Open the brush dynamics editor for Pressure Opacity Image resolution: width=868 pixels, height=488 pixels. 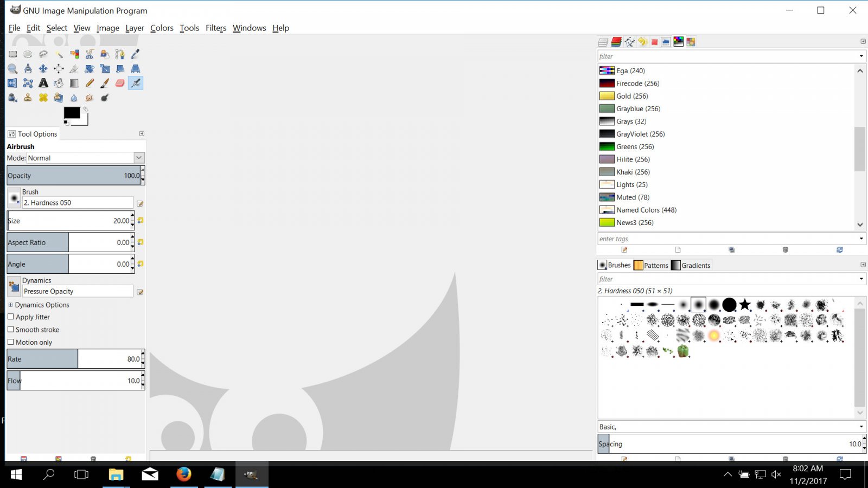pyautogui.click(x=140, y=292)
